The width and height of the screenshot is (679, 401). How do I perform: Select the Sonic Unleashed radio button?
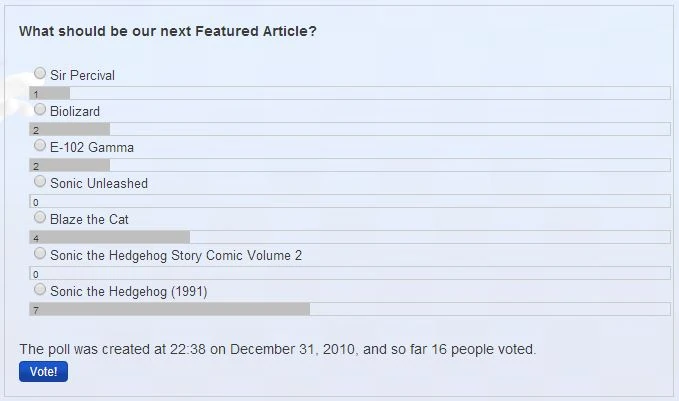(40, 182)
